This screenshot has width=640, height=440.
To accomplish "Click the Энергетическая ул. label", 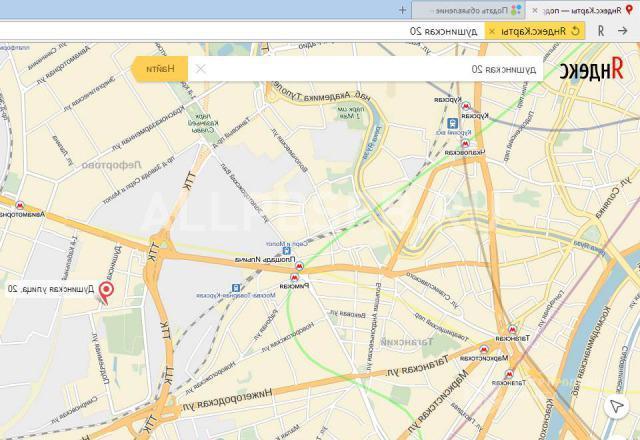I will click(x=89, y=92).
